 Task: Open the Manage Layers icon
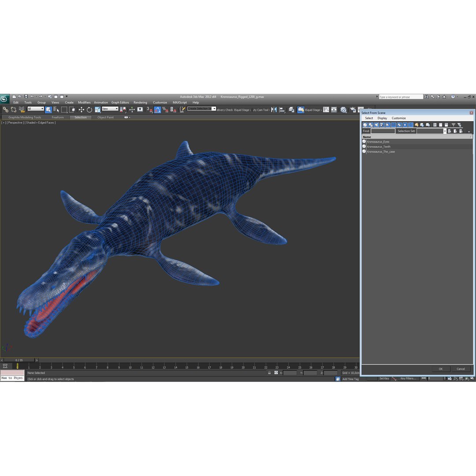(x=291, y=110)
